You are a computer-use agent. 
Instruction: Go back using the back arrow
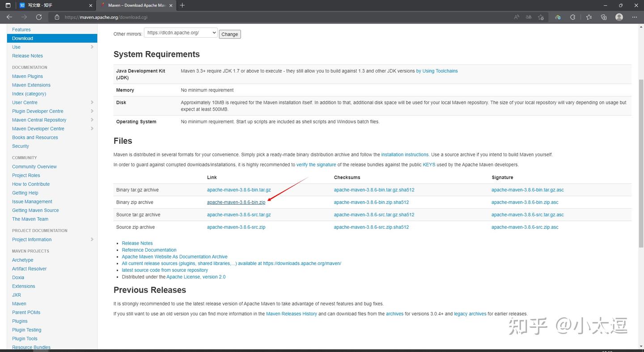pyautogui.click(x=9, y=17)
